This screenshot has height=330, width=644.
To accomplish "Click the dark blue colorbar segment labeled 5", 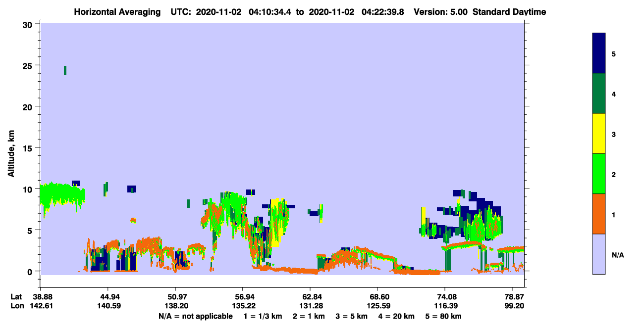I will pos(599,53).
